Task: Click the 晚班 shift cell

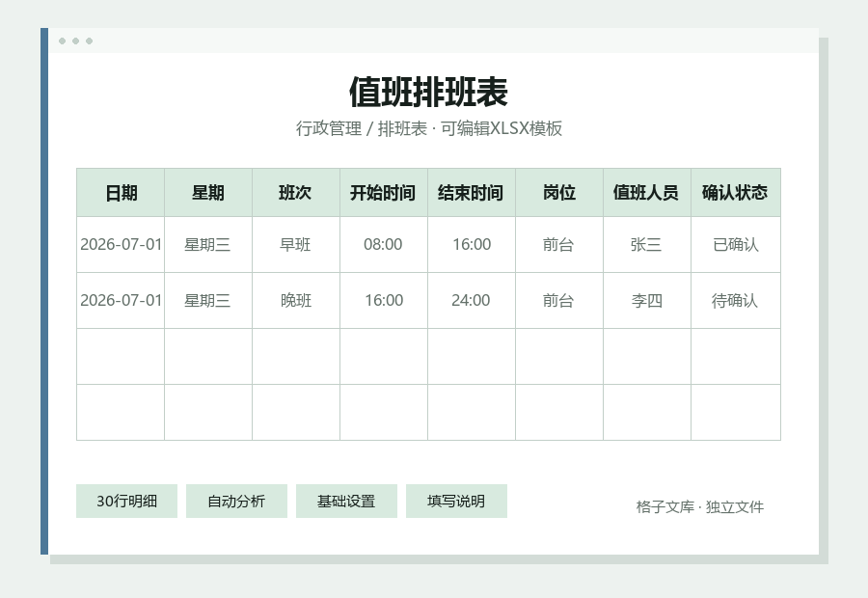Action: coord(296,301)
